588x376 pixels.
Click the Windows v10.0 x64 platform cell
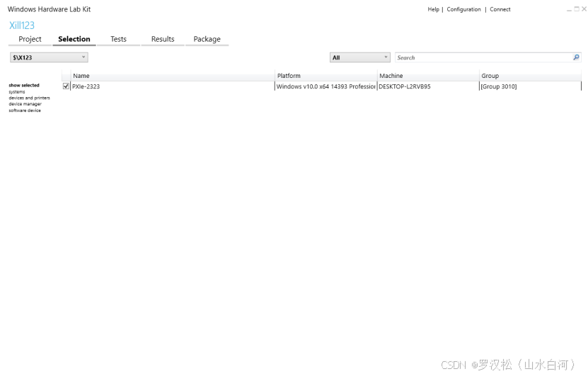[326, 86]
